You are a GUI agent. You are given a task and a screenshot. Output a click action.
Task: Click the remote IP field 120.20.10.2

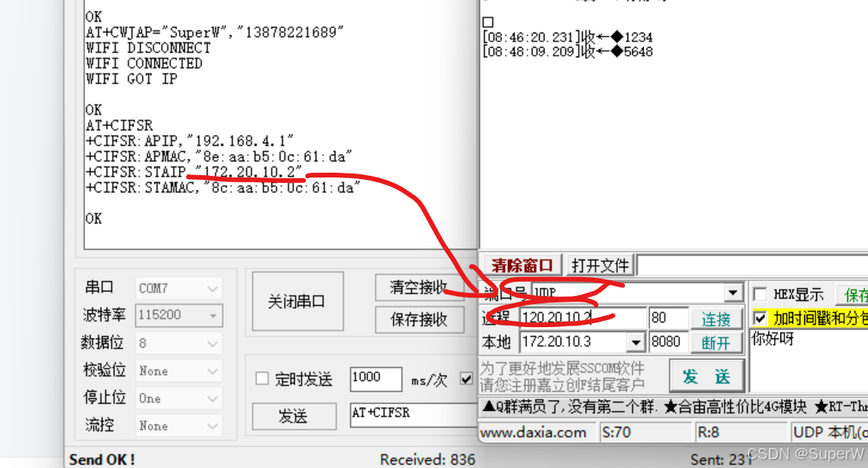[x=583, y=318]
